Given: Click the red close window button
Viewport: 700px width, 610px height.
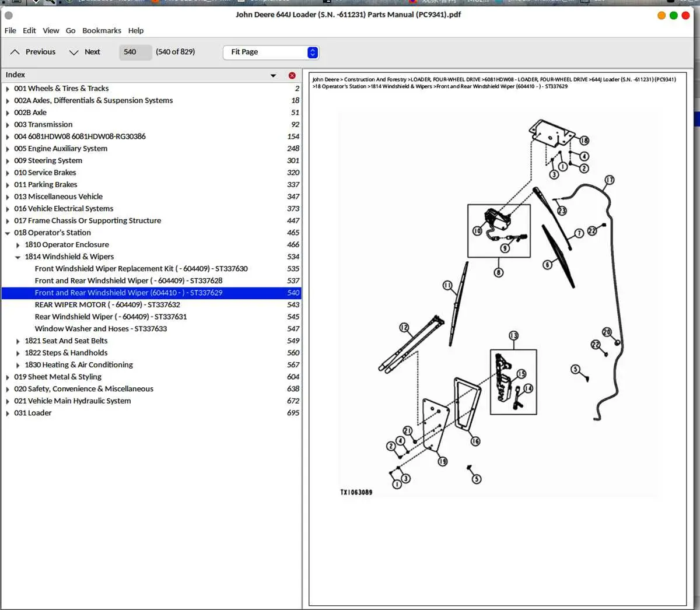Looking at the screenshot, I should (x=685, y=16).
